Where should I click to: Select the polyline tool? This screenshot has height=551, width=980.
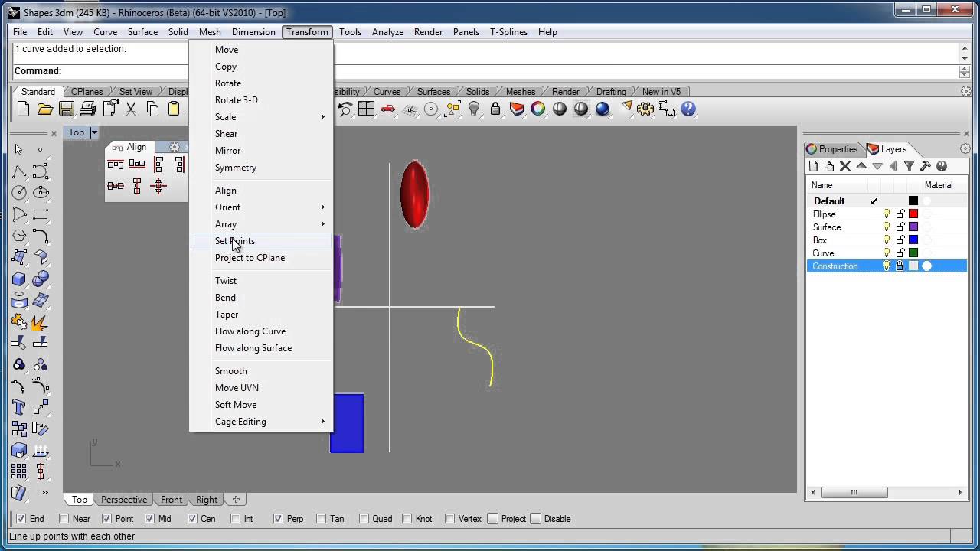[x=19, y=171]
